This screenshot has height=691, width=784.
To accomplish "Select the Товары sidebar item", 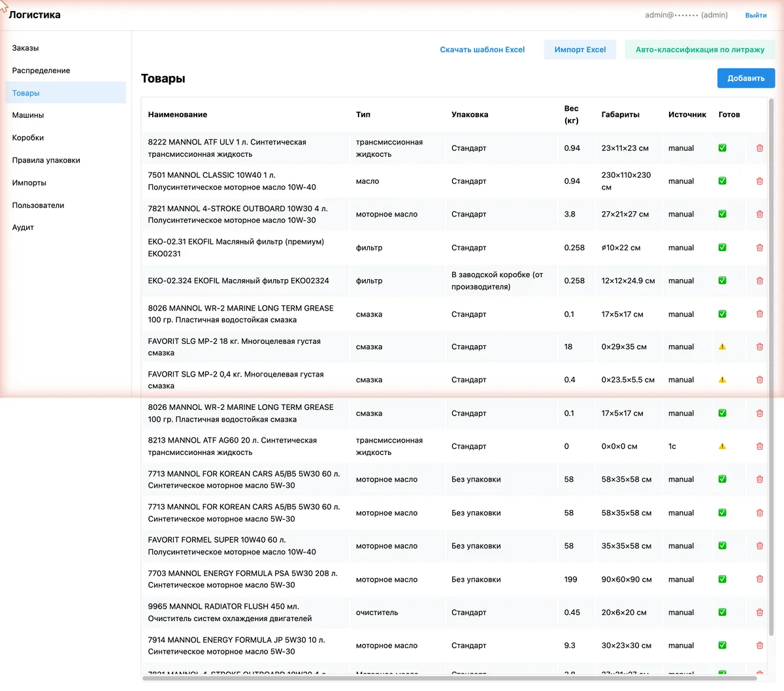I will pyautogui.click(x=65, y=93).
